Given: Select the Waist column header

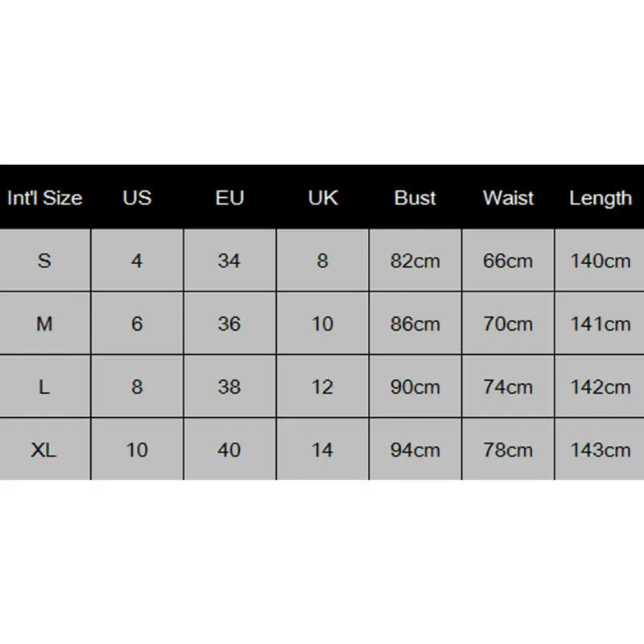Looking at the screenshot, I should [508, 198].
